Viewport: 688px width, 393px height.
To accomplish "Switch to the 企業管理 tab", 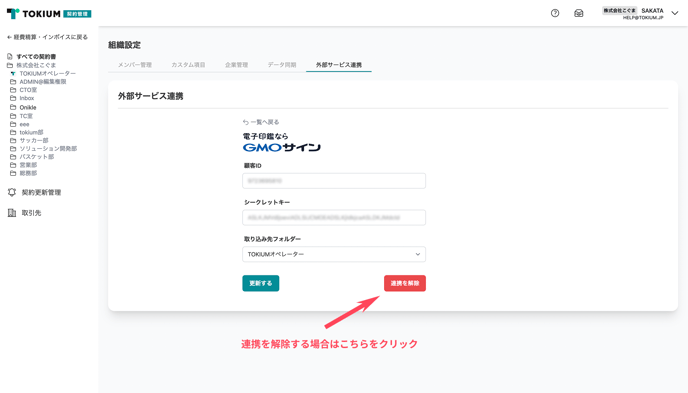I will point(236,65).
